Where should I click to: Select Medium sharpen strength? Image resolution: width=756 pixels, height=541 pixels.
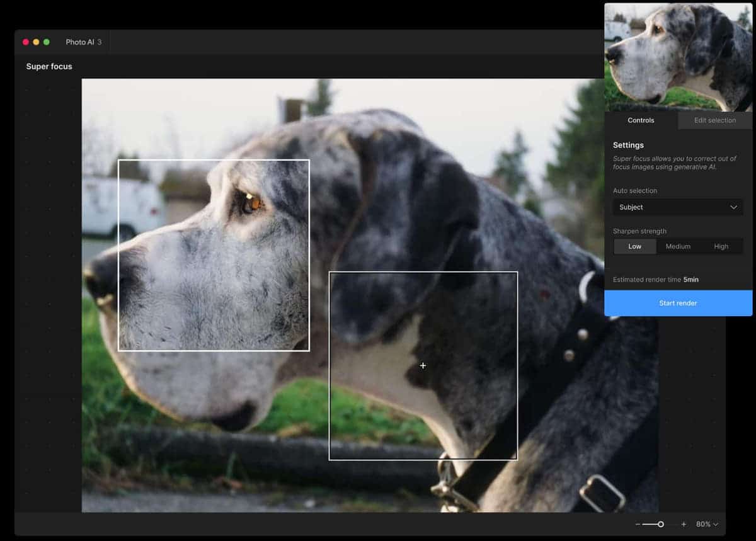point(678,246)
